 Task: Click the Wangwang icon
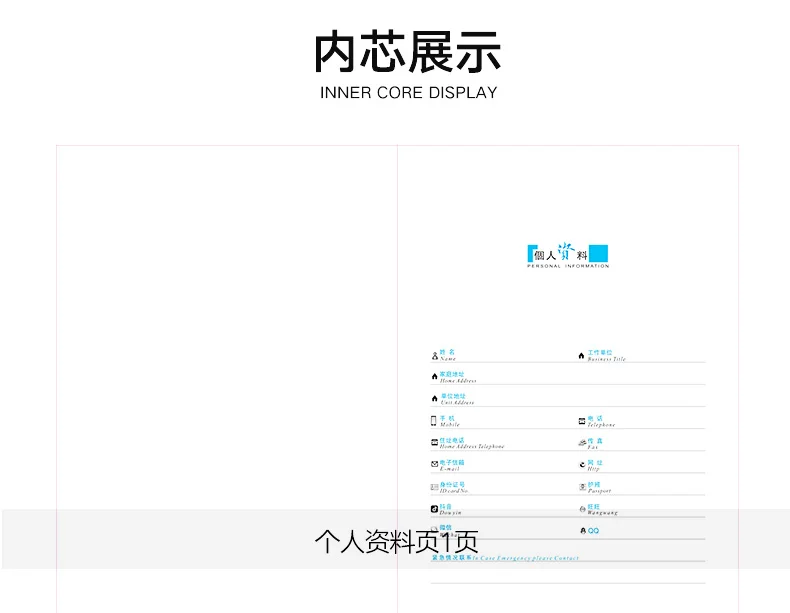(582, 509)
